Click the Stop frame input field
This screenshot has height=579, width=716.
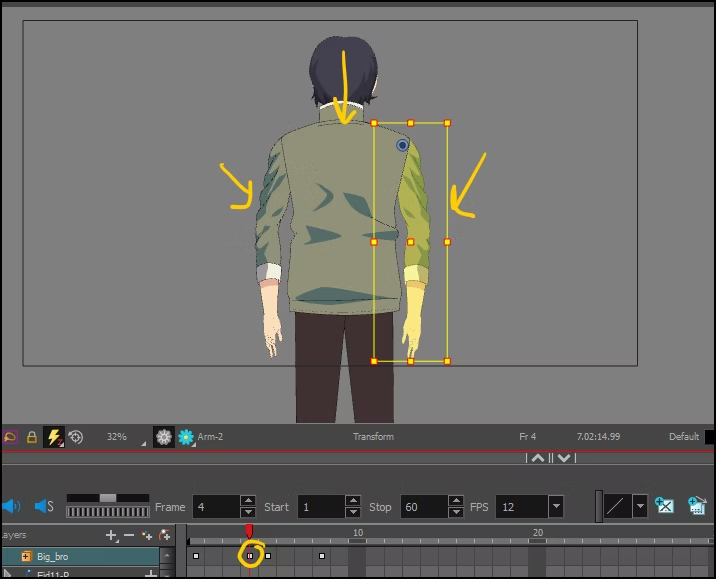pos(424,507)
